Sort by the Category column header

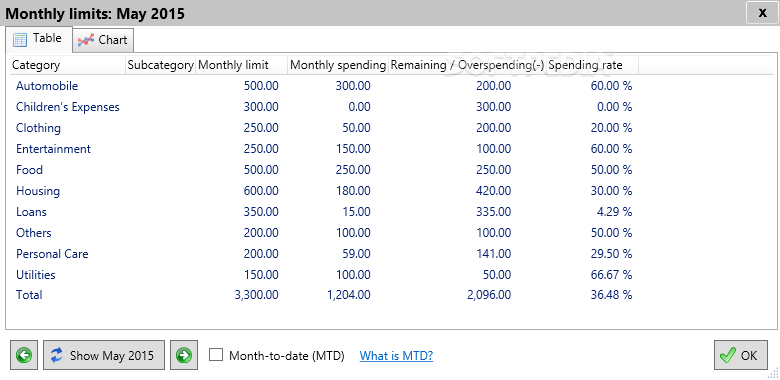click(x=67, y=65)
